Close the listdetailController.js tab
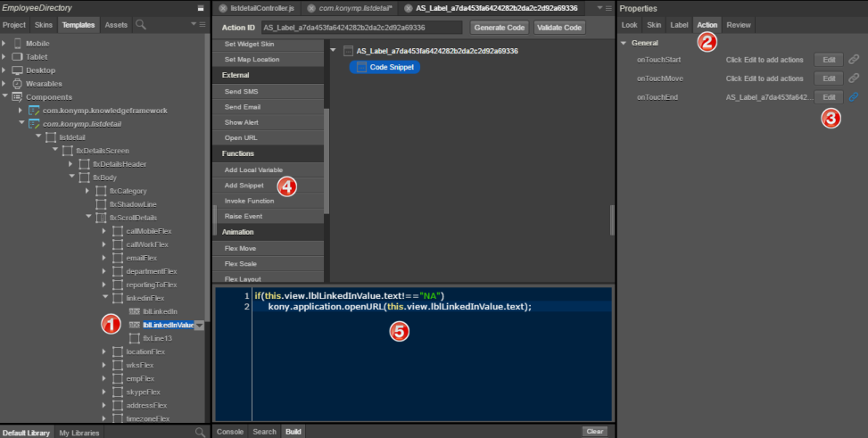 [x=222, y=8]
